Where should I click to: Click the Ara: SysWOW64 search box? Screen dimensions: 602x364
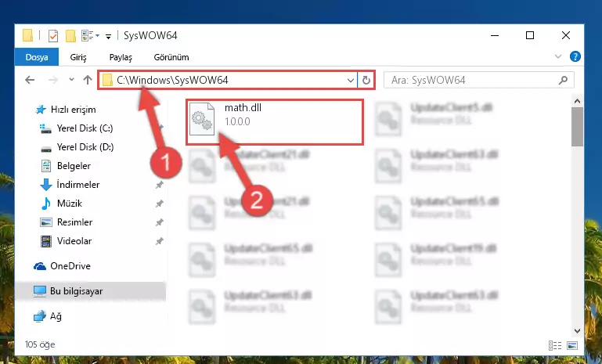[479, 80]
